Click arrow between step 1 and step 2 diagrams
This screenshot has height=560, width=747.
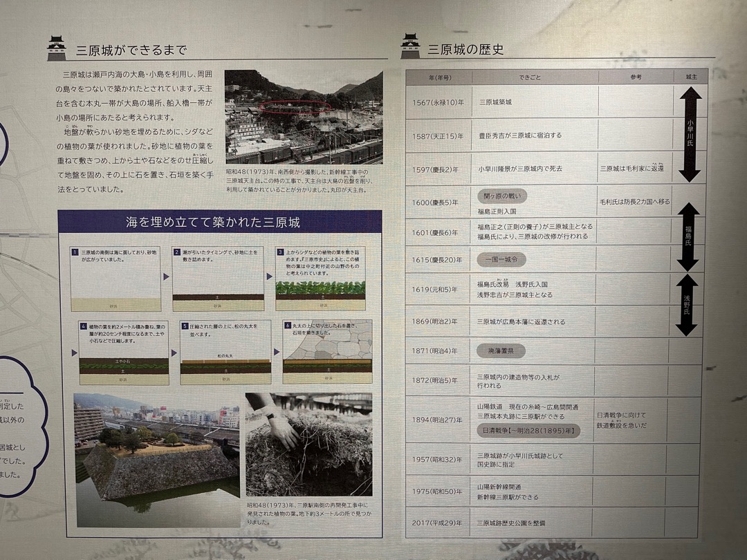pyautogui.click(x=166, y=277)
